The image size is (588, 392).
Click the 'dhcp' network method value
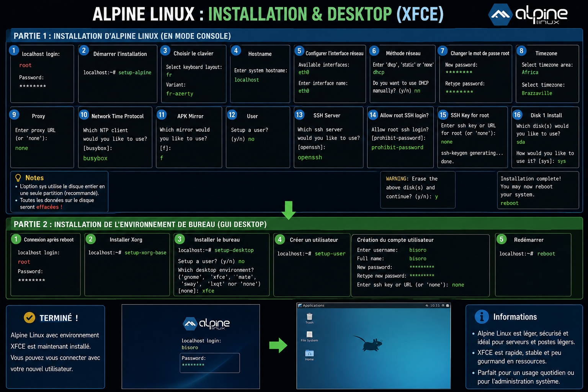tap(379, 72)
